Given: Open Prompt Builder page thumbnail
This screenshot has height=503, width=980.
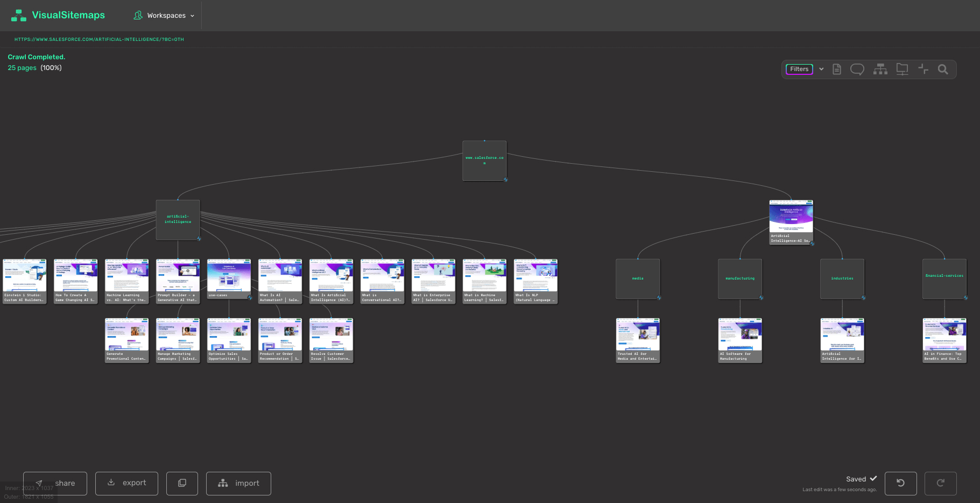Looking at the screenshot, I should pyautogui.click(x=178, y=281).
